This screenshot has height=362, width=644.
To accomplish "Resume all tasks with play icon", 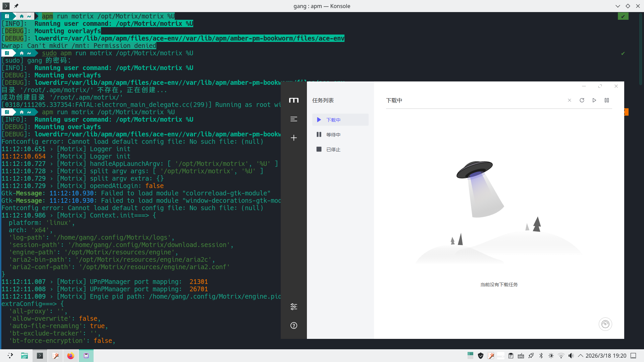I will coord(594,100).
